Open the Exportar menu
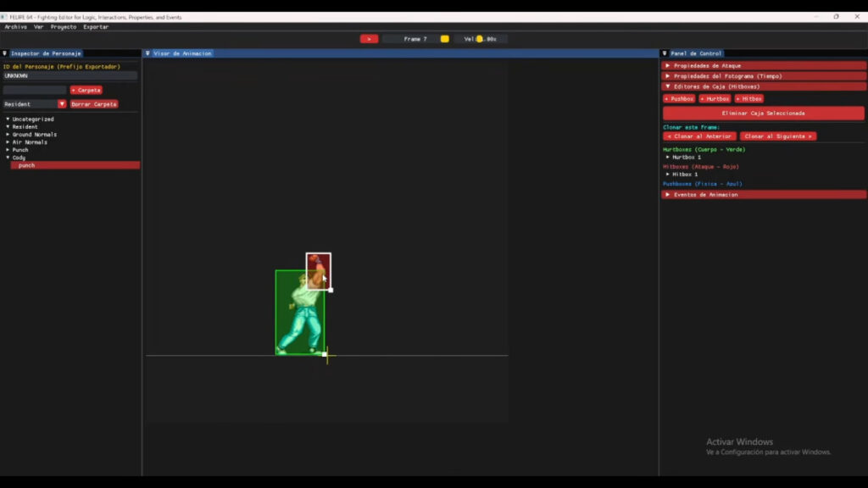The image size is (868, 488). tap(96, 26)
